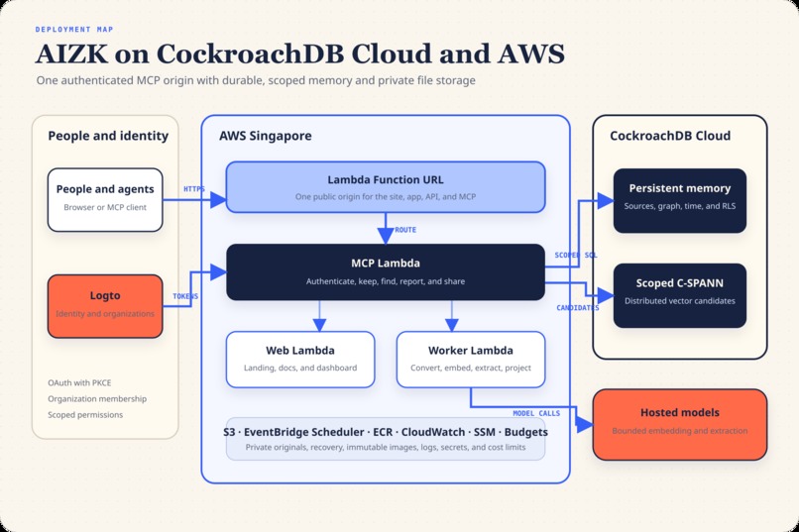Select the MCP Lambda node
799x532 pixels.
386,271
